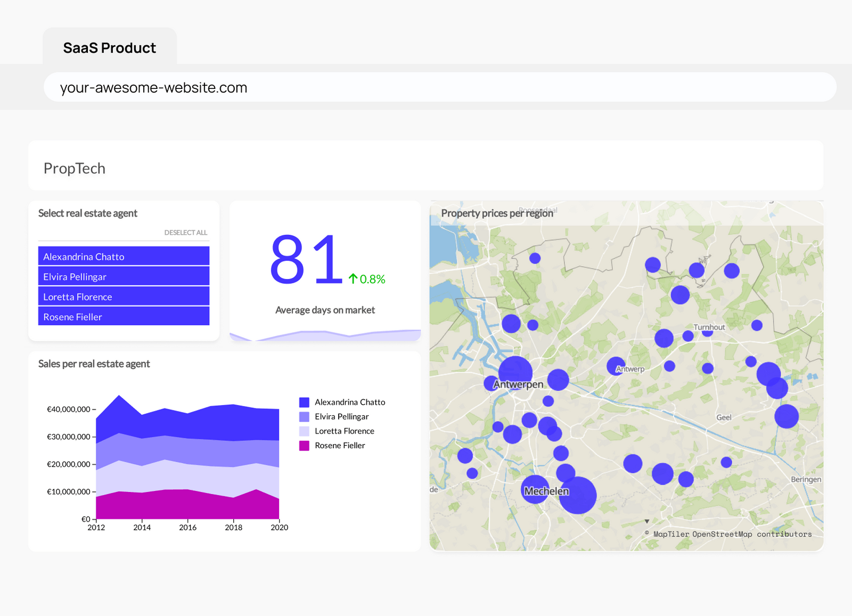Click the large bubble near Beringen
The image size is (852, 616).
787,417
